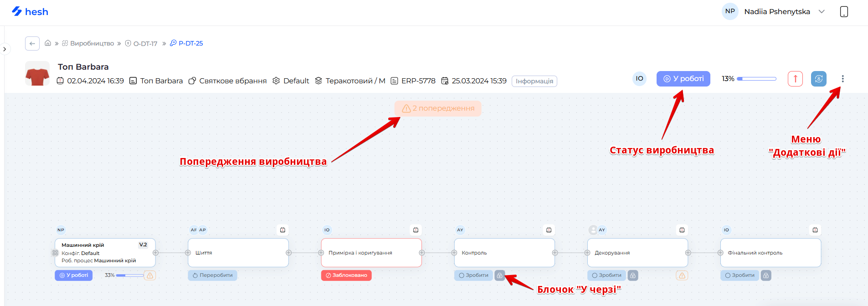Viewport: 868px width, 306px height.
Task: Open the three-dot additional actions menu
Action: coord(842,79)
